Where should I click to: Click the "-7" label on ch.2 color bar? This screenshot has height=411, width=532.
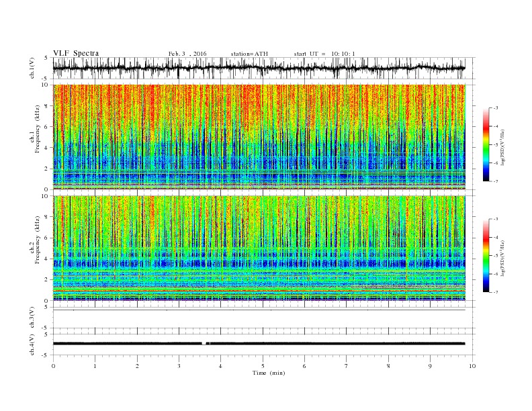496,293
